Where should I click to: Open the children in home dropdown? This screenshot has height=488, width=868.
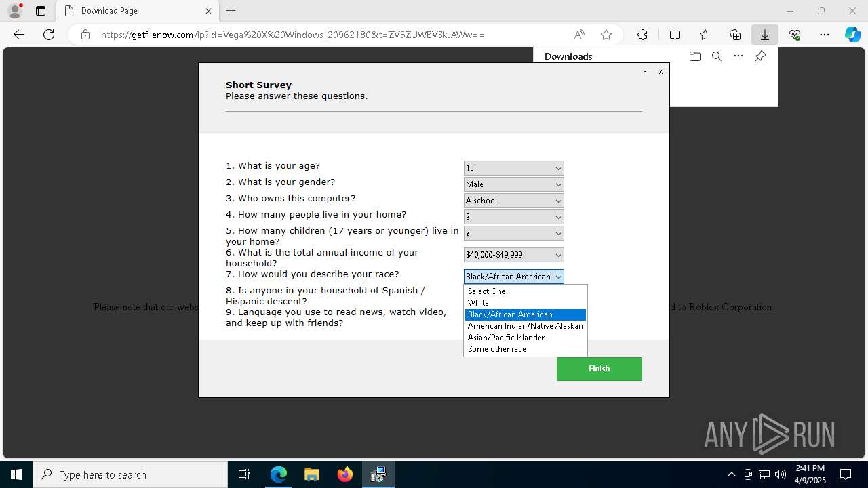pyautogui.click(x=514, y=233)
